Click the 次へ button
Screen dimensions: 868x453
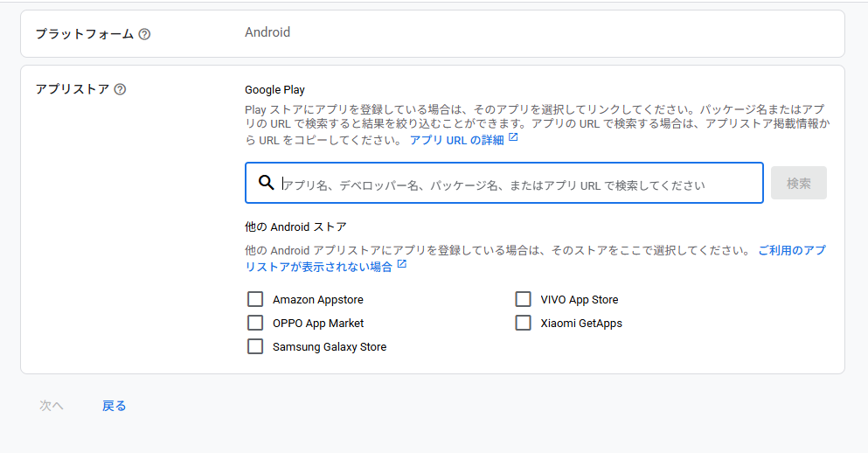tap(52, 406)
